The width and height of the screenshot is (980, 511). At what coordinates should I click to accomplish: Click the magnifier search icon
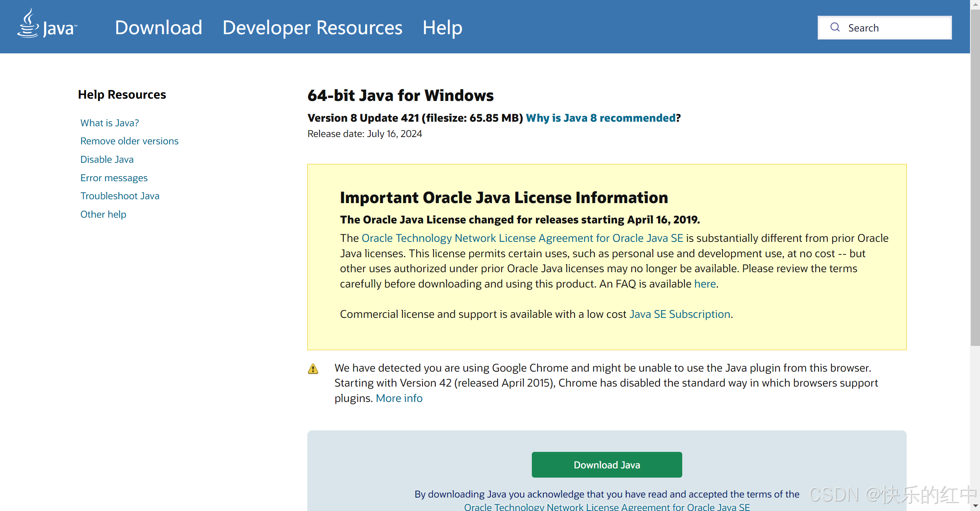[835, 27]
